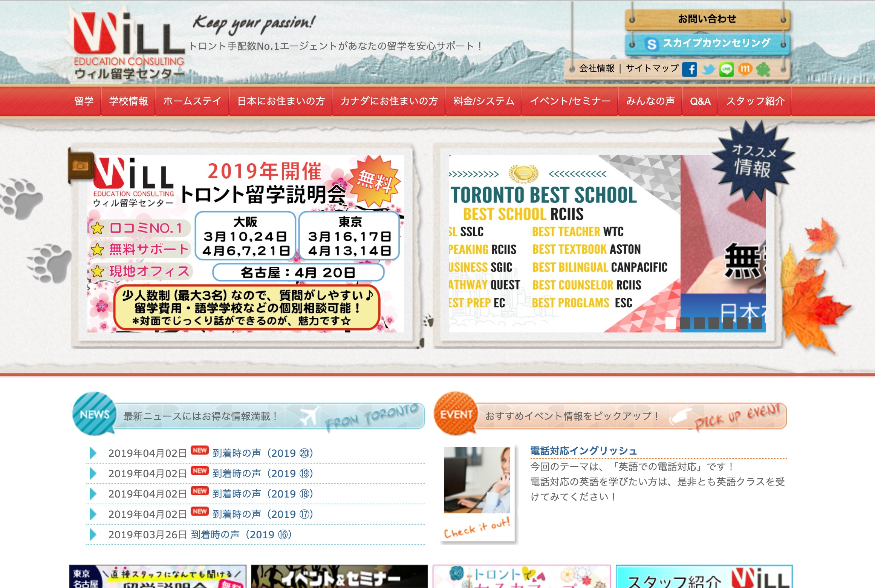
Task: Open カナダにお住まいの方 menu item
Action: point(389,101)
